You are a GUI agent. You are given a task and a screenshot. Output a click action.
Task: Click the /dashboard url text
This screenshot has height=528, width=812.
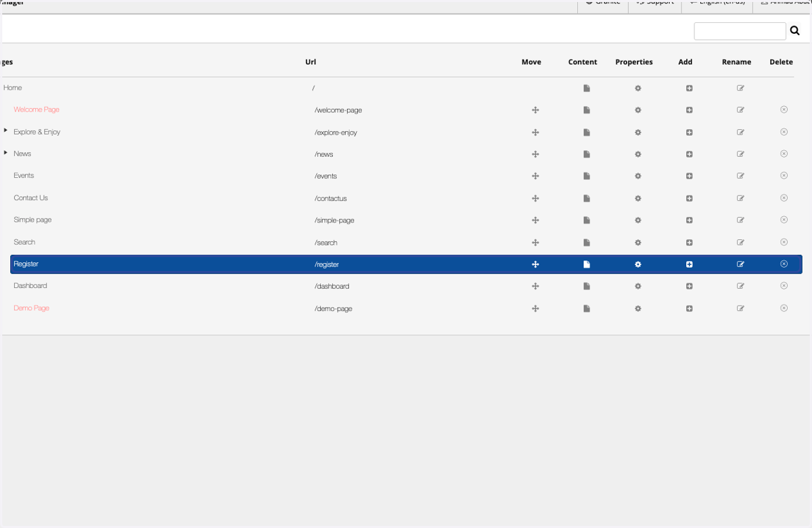click(332, 287)
